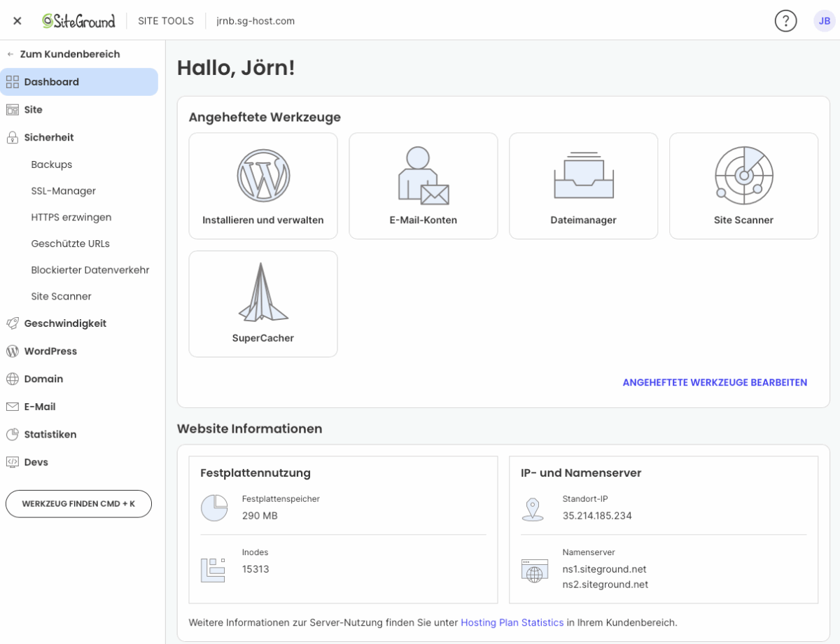The image size is (840, 644).
Task: Click Angeheftete Werkzeuge bearbeiten link
Action: [x=715, y=383]
